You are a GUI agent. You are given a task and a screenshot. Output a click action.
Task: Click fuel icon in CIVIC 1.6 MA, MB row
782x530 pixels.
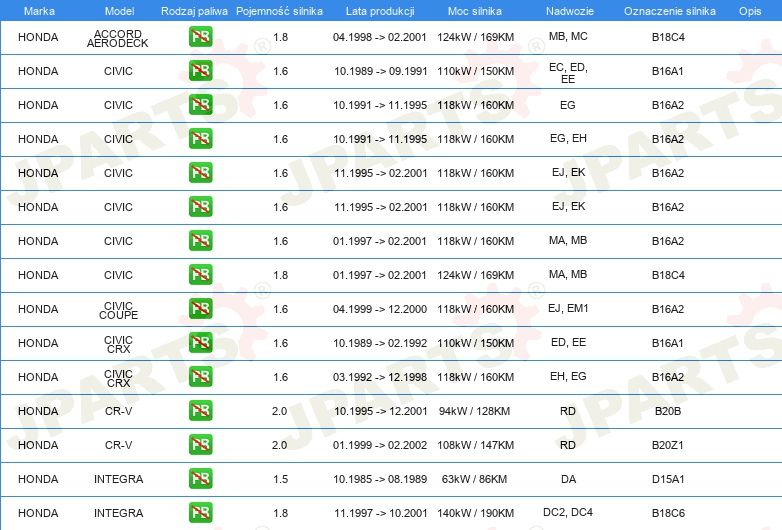click(x=200, y=241)
